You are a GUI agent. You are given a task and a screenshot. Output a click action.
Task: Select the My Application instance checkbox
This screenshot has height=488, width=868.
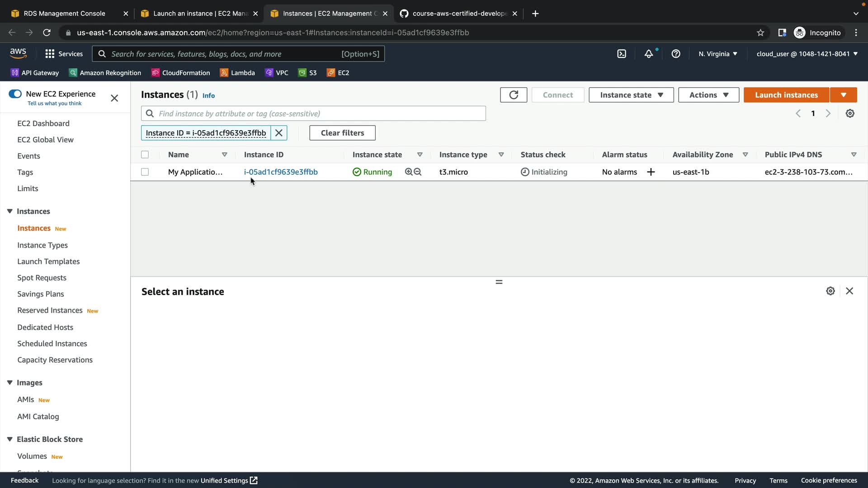(x=145, y=172)
